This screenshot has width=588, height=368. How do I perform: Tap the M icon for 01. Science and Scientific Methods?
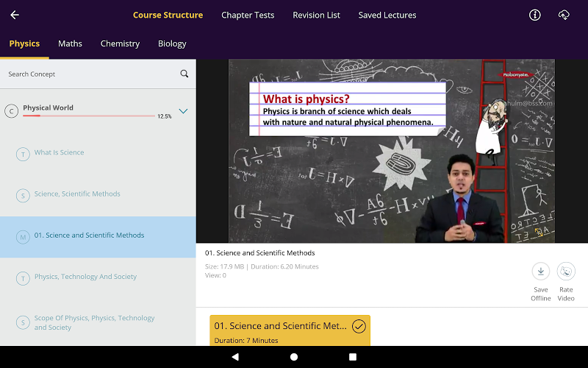(23, 237)
